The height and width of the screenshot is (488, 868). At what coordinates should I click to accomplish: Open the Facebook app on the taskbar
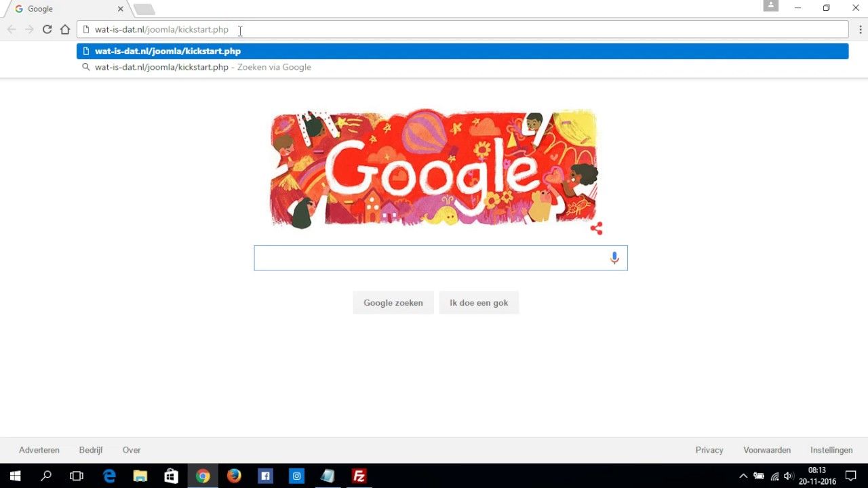[x=265, y=476]
